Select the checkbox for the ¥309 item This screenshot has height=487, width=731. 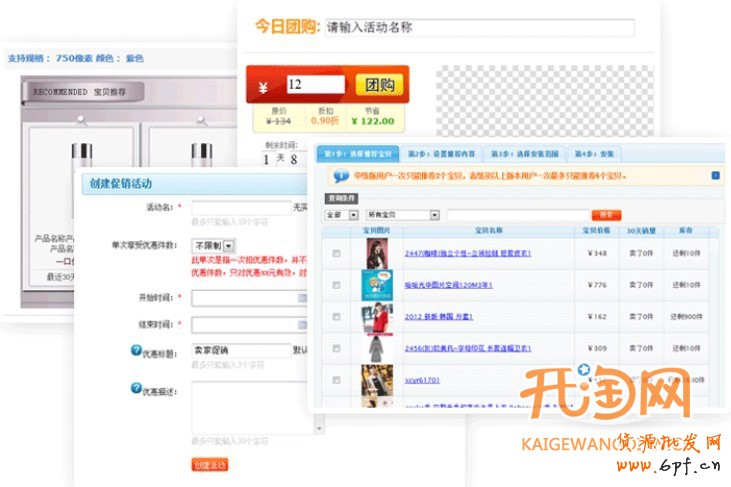point(336,349)
